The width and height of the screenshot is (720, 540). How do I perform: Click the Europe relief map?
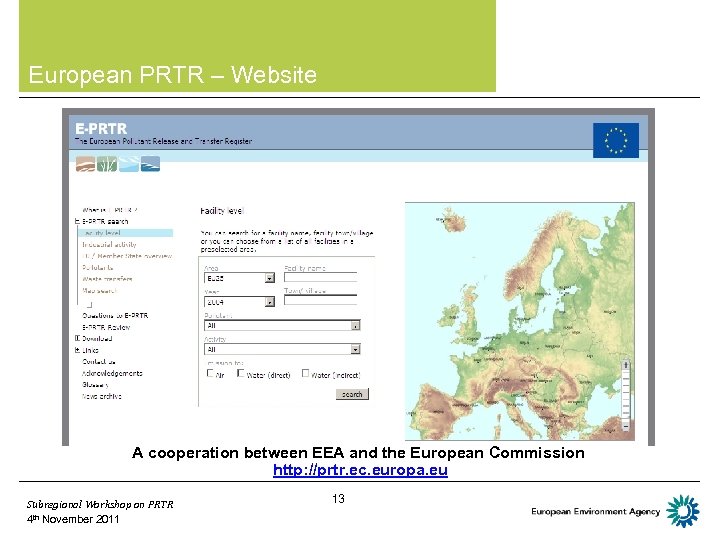pyautogui.click(x=519, y=321)
